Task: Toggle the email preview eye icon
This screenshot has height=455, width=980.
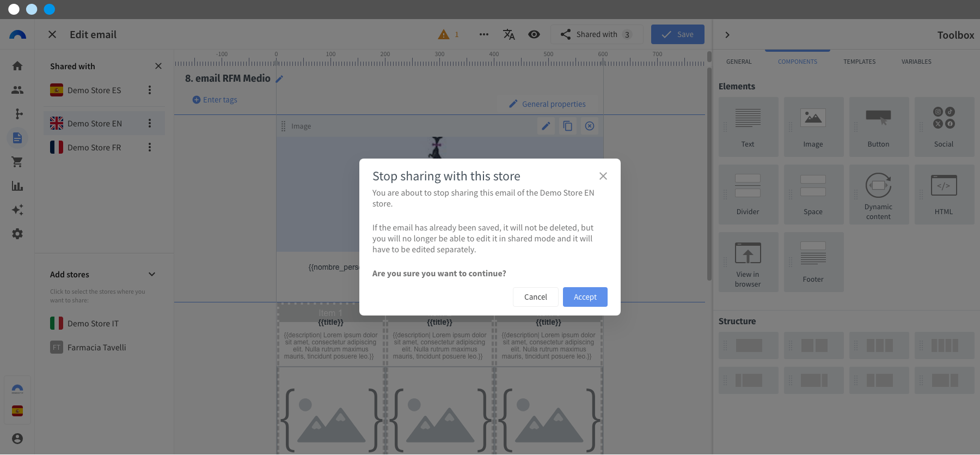Action: click(534, 34)
